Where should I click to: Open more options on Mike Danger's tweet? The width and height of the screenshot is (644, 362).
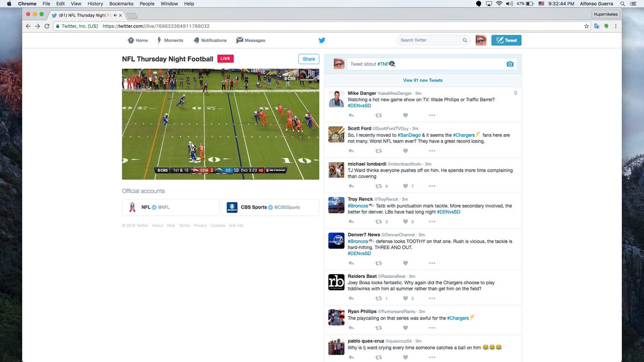pos(432,115)
